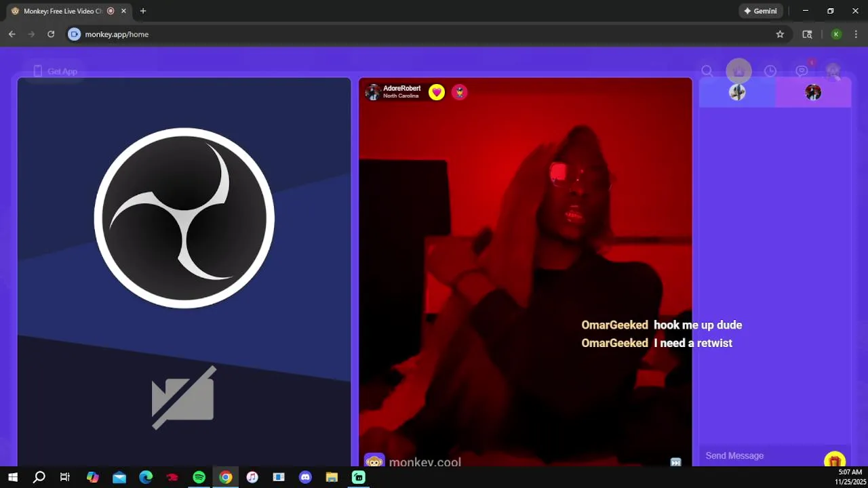Click the Send Message input field
This screenshot has height=488, width=868.
(761, 456)
